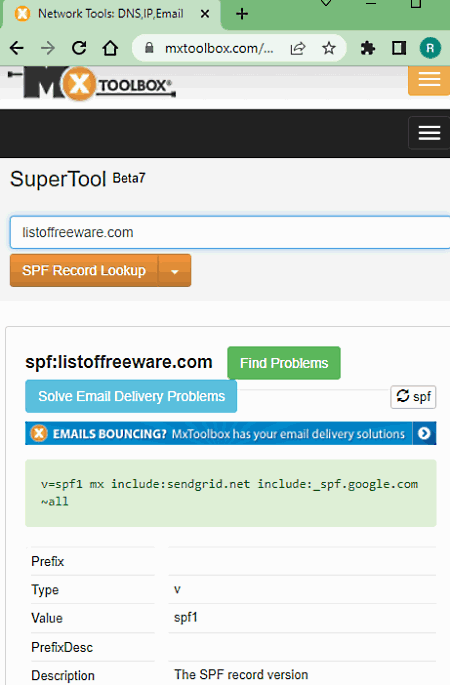Refresh the spf lookup result
The height and width of the screenshot is (685, 450).
pos(413,397)
